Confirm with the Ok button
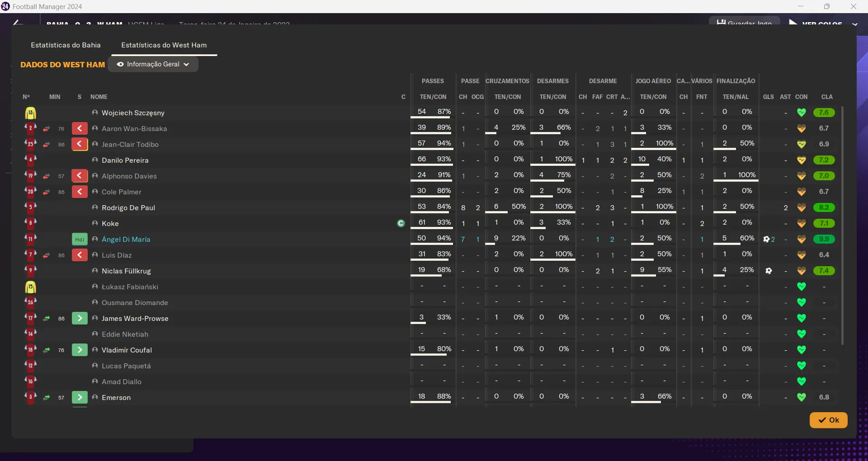This screenshot has height=461, width=868. (828, 420)
